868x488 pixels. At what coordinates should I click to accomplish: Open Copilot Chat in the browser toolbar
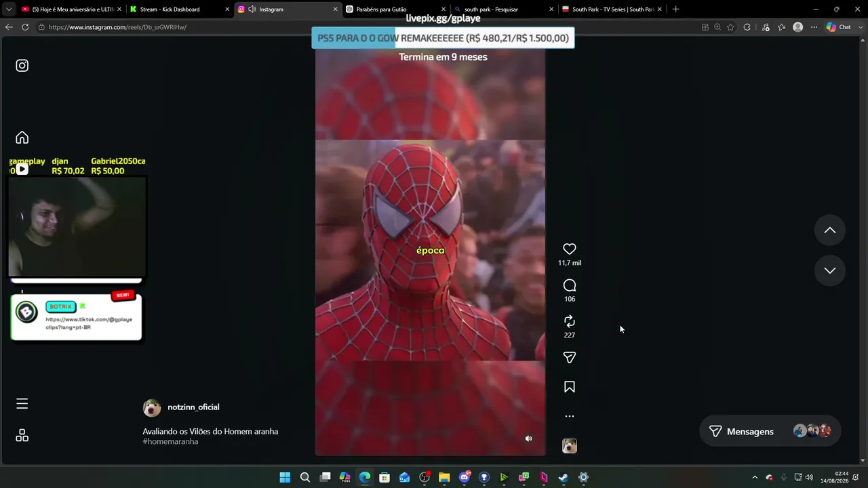point(839,27)
